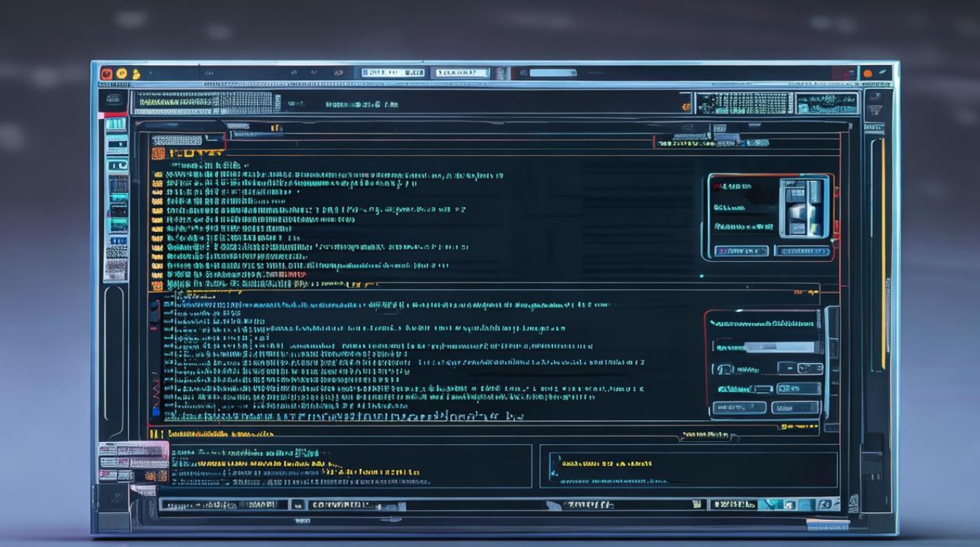Click the red circular button in the title bar
The image size is (980, 547).
tap(106, 74)
